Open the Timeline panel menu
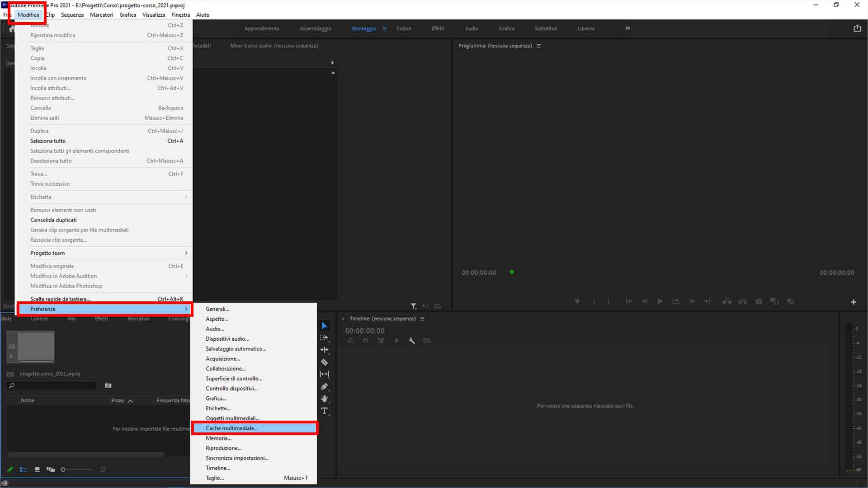The height and width of the screenshot is (488, 868). (x=422, y=319)
